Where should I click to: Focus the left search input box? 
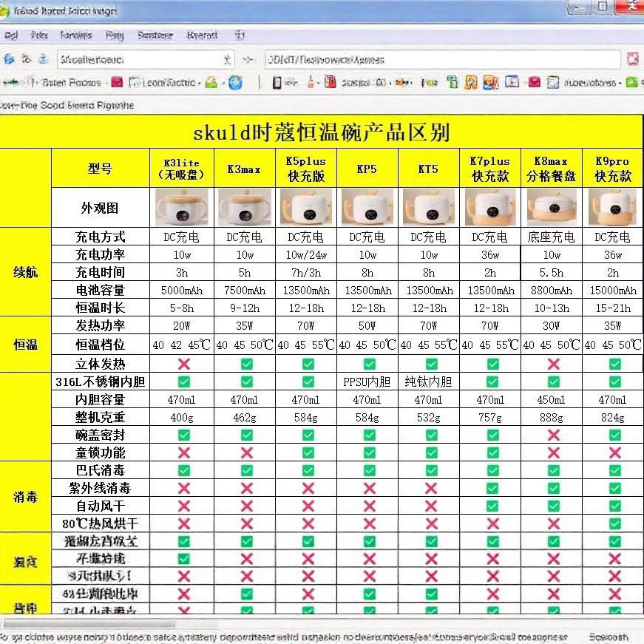[146, 60]
